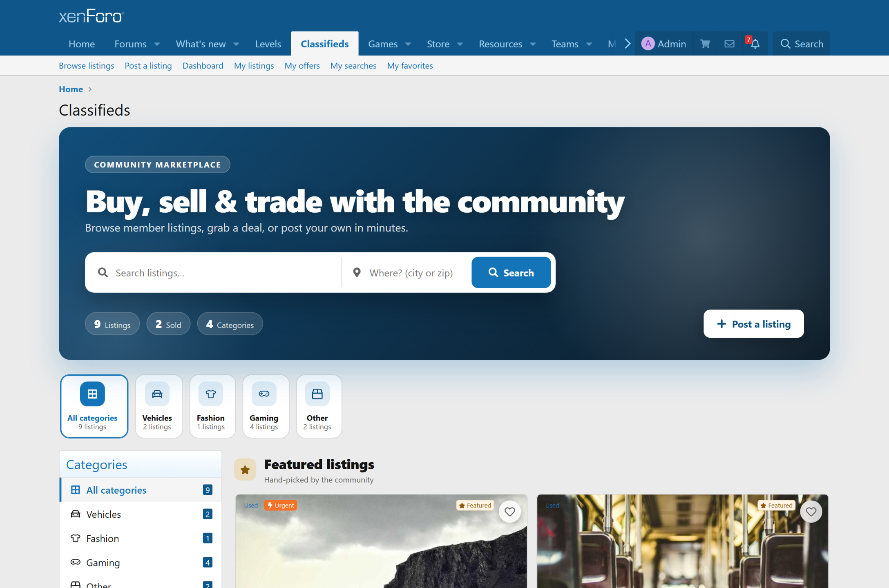Select the Vehicles category card icon

coord(157,394)
